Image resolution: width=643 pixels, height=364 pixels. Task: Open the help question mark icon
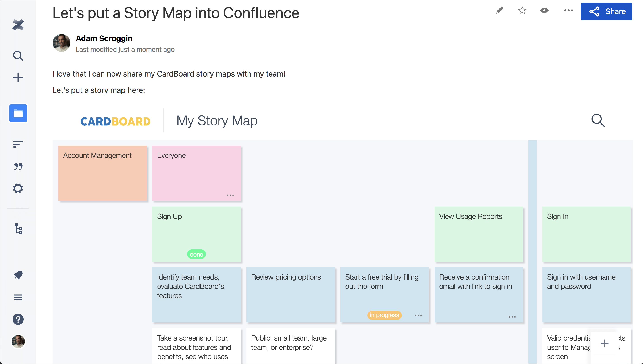coord(18,319)
